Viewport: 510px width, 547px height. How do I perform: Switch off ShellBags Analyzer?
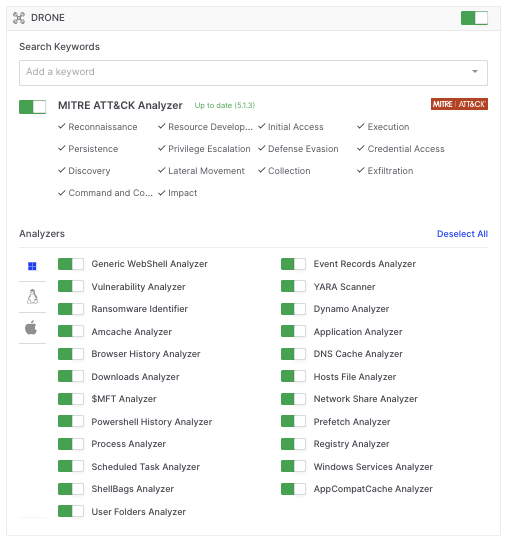[71, 489]
